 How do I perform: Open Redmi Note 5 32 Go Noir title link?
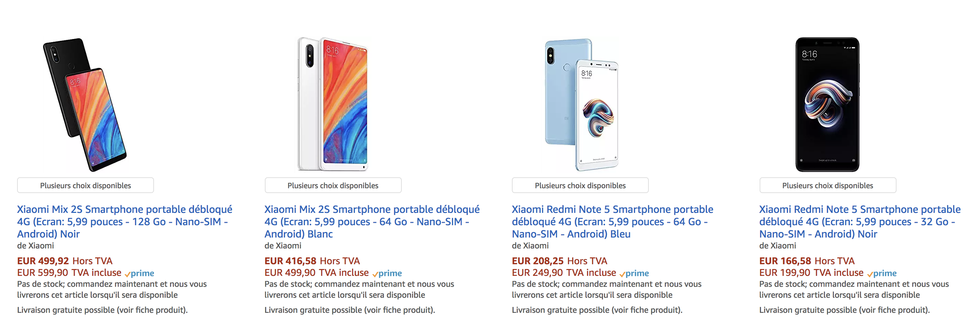[860, 221]
